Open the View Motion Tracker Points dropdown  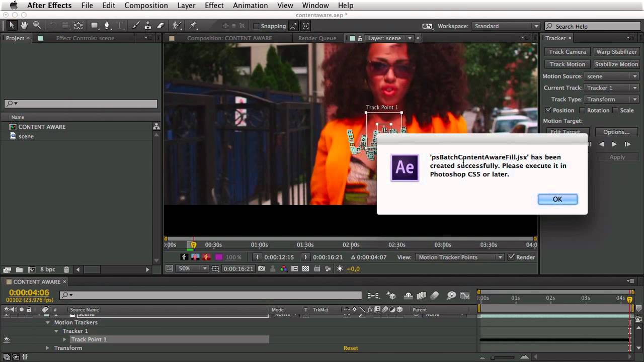tap(459, 257)
